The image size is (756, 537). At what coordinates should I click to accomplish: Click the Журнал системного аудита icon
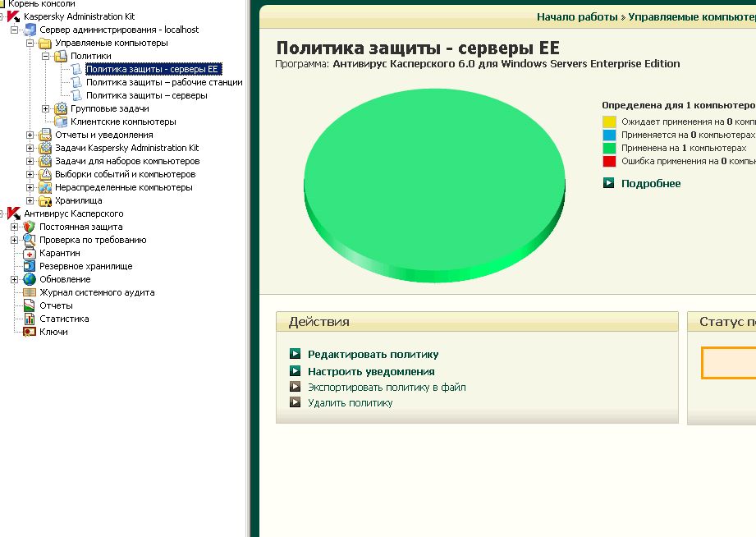30,292
